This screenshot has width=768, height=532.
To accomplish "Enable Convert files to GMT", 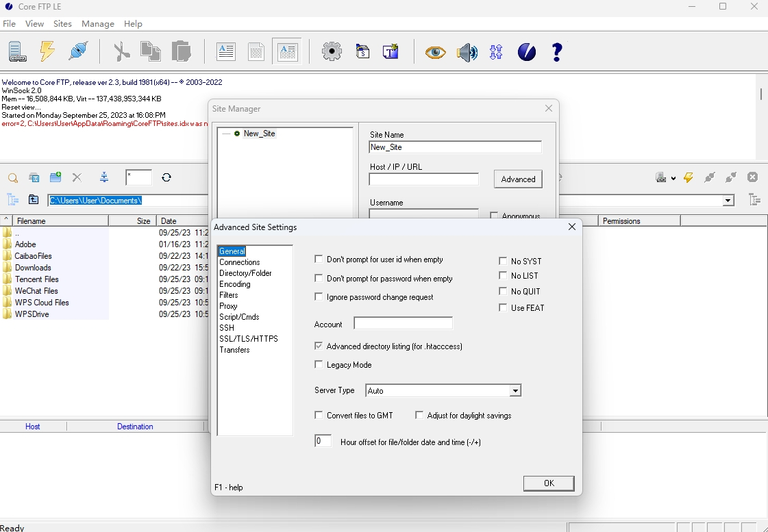I will point(319,415).
